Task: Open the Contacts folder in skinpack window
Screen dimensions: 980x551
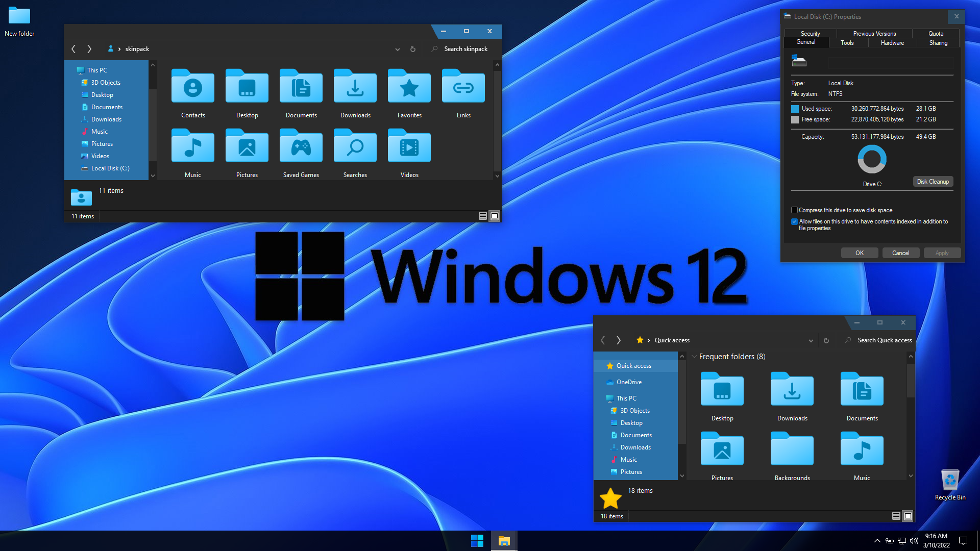Action: coord(193,94)
